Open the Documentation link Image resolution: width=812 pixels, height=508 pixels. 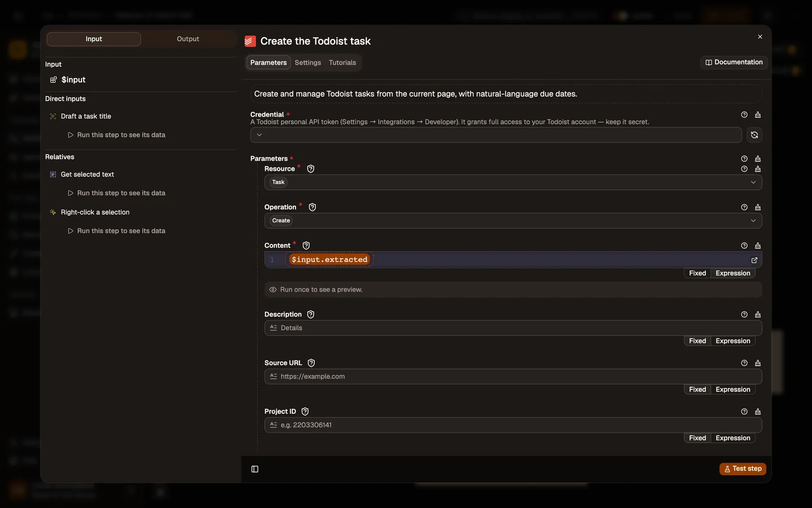point(734,62)
